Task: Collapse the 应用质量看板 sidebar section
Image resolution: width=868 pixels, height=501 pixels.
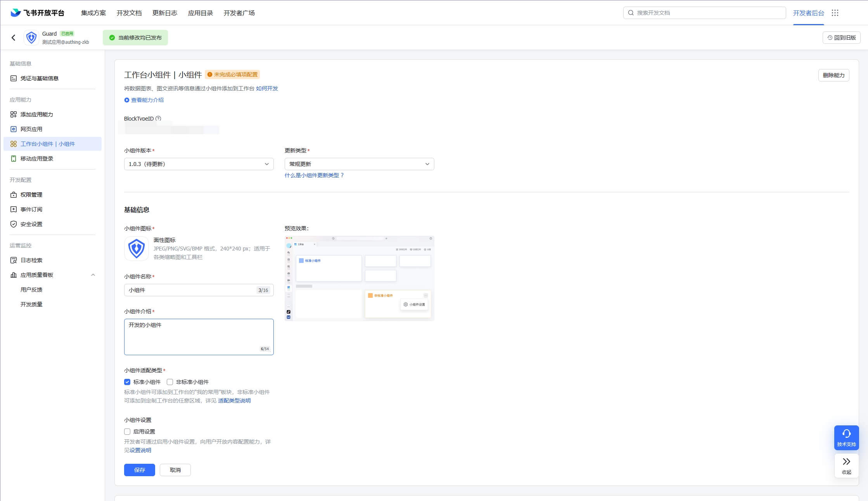Action: click(93, 275)
